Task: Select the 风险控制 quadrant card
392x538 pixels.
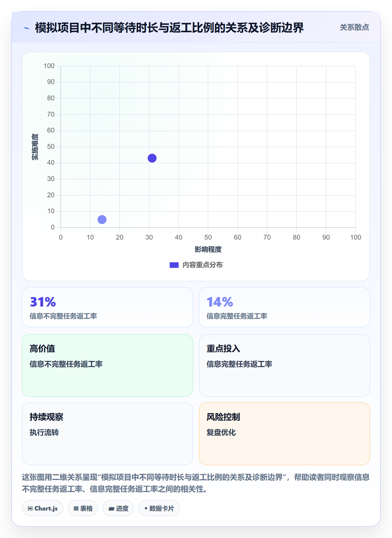Action: tap(284, 434)
